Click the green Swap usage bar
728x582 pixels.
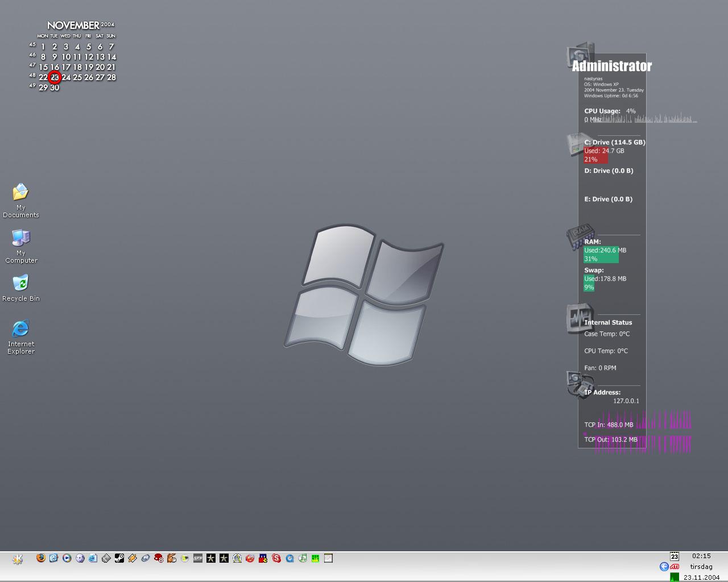click(589, 283)
